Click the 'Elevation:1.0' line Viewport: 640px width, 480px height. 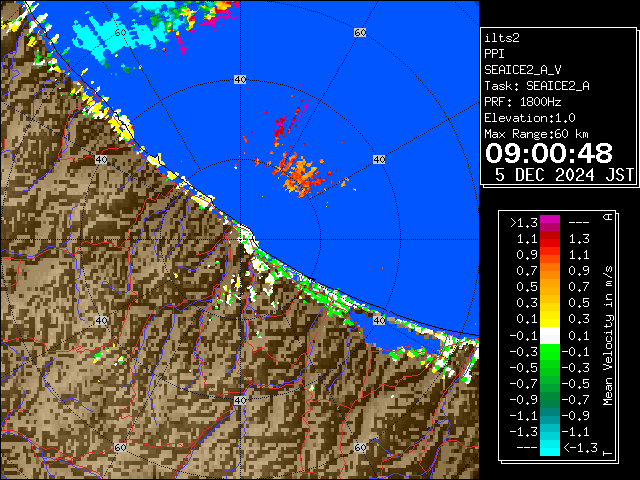point(530,118)
